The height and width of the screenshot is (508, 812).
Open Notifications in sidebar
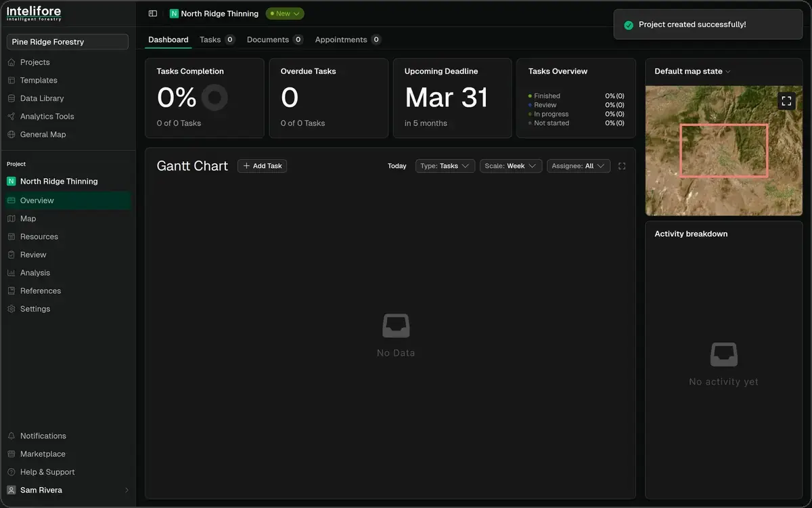(x=43, y=436)
